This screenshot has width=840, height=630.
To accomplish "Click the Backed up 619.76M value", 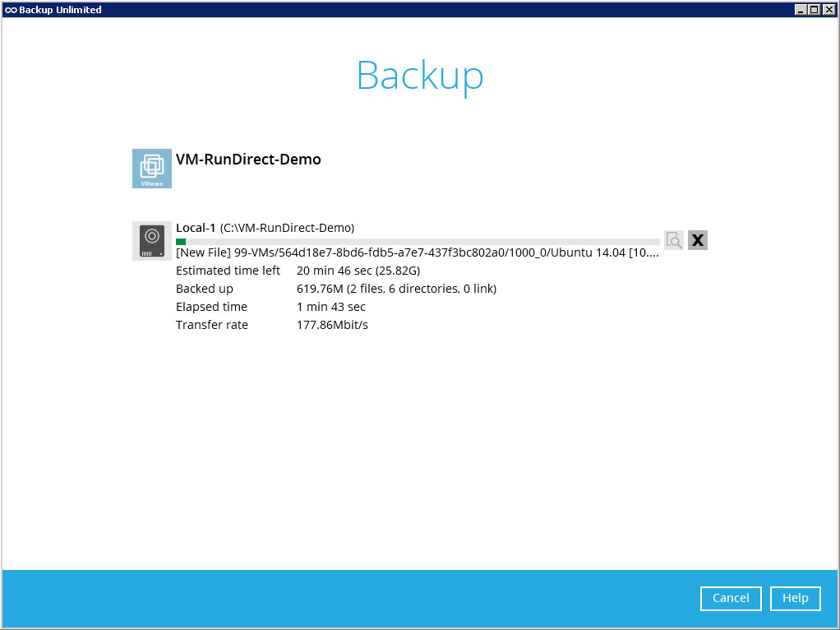I will coord(395,289).
